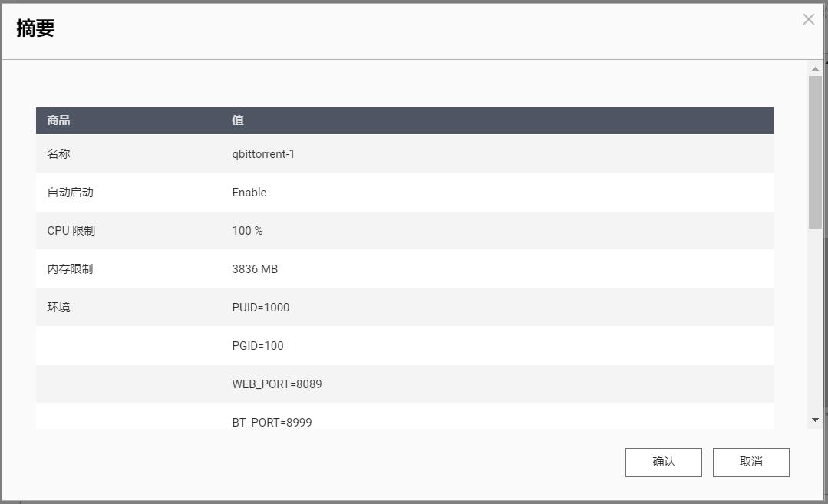Close the 摘要 summary dialog
The height and width of the screenshot is (504, 828).
click(808, 20)
